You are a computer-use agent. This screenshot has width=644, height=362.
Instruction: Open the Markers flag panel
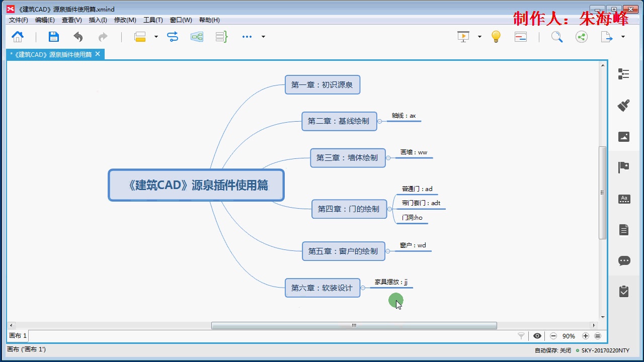(624, 167)
